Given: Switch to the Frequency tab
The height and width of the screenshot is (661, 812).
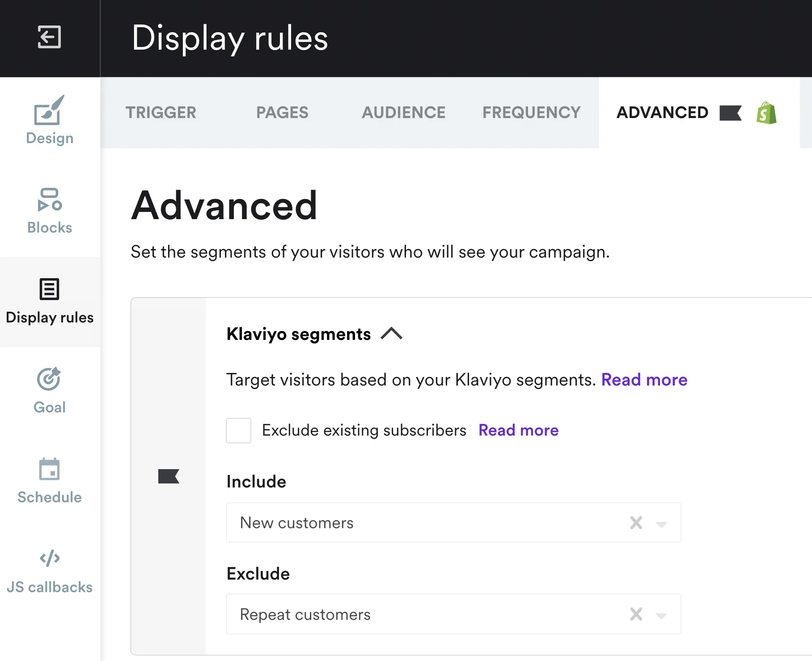Looking at the screenshot, I should pyautogui.click(x=532, y=112).
